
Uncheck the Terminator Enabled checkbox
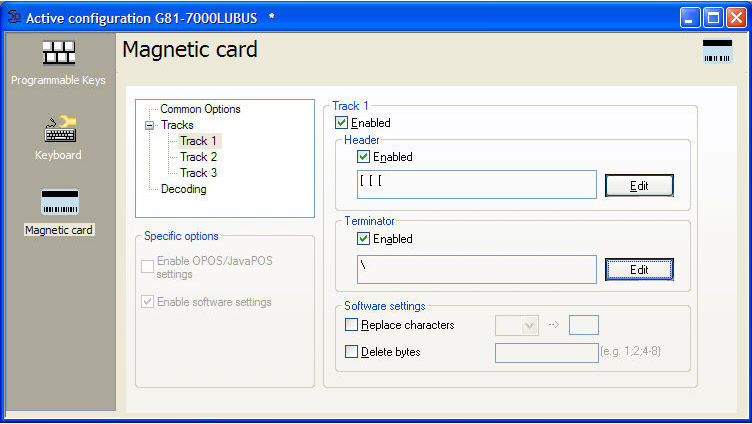coord(363,239)
